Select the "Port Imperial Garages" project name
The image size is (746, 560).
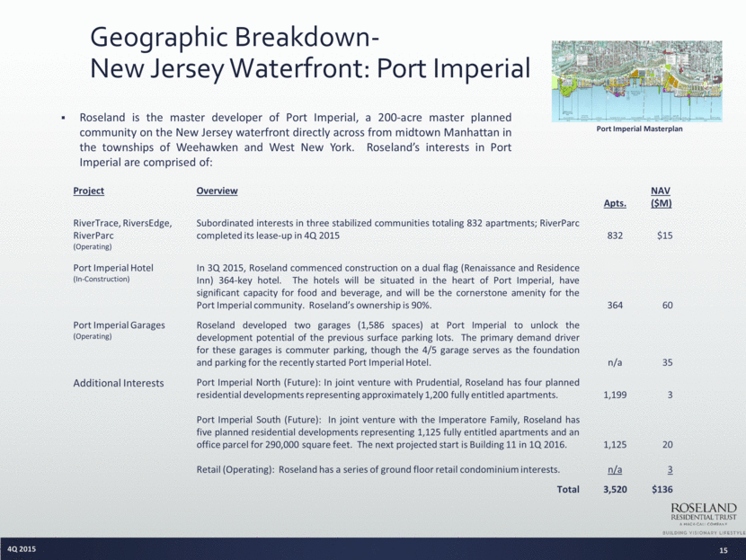[x=119, y=325]
